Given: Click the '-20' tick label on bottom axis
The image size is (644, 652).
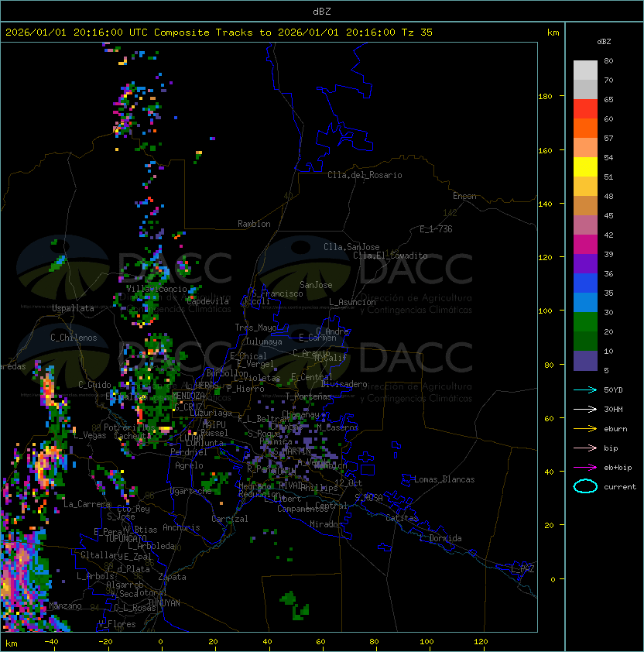Looking at the screenshot, I should click(105, 642).
